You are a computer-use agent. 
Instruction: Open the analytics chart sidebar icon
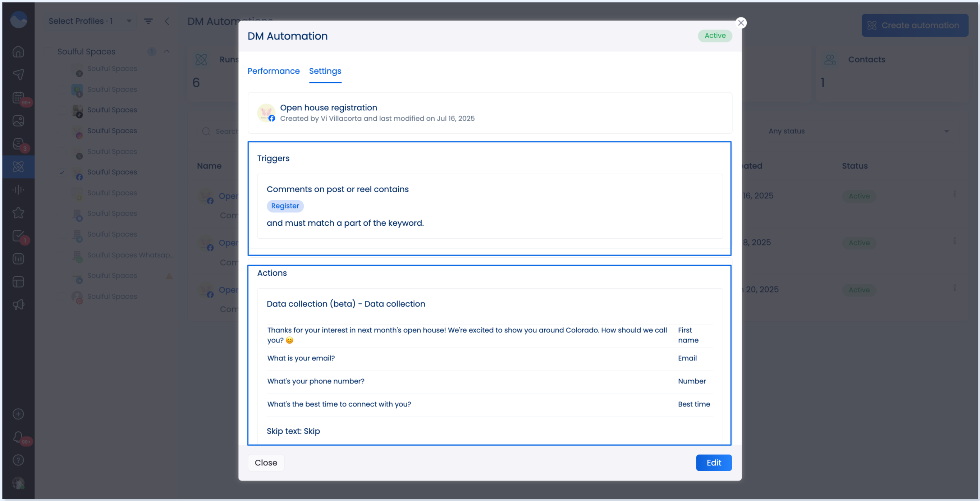(x=18, y=259)
